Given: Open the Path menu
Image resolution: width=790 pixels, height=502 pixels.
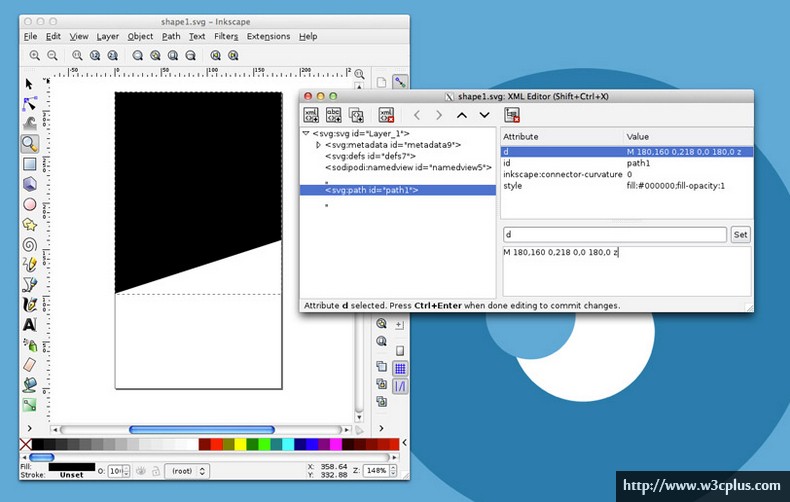Looking at the screenshot, I should [x=171, y=36].
